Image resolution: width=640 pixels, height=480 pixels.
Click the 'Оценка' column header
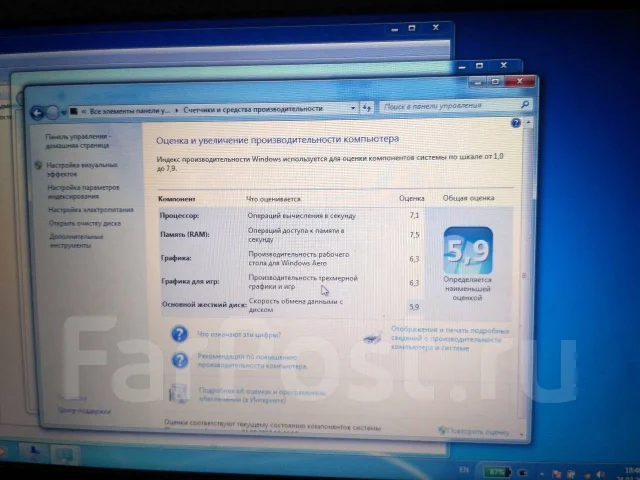tap(411, 198)
